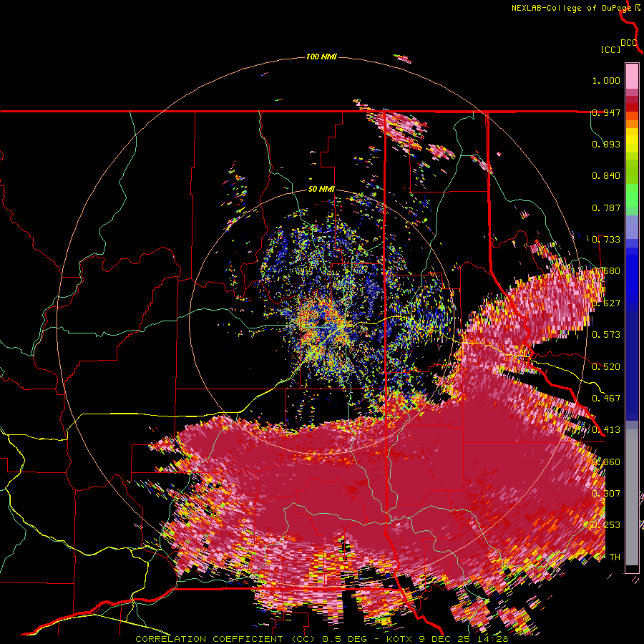644x644 pixels.
Task: Click the 0.467 value on the scale
Action: tap(606, 398)
